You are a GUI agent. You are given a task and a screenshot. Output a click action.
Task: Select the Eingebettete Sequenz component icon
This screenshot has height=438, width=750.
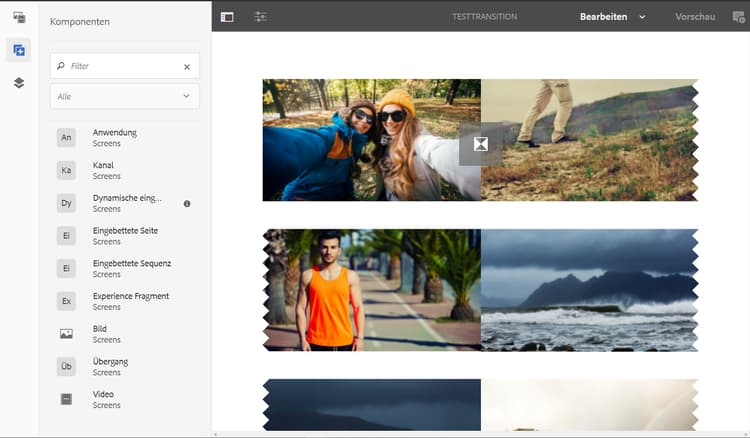coord(66,268)
